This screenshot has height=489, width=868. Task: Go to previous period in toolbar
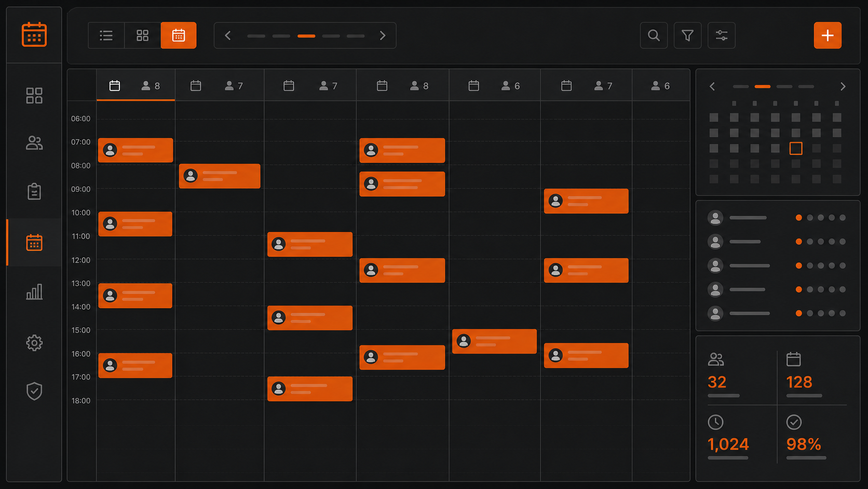(x=228, y=35)
